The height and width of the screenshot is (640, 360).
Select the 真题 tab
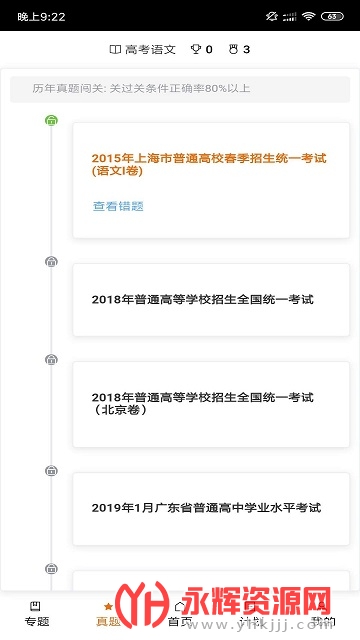pyautogui.click(x=108, y=613)
